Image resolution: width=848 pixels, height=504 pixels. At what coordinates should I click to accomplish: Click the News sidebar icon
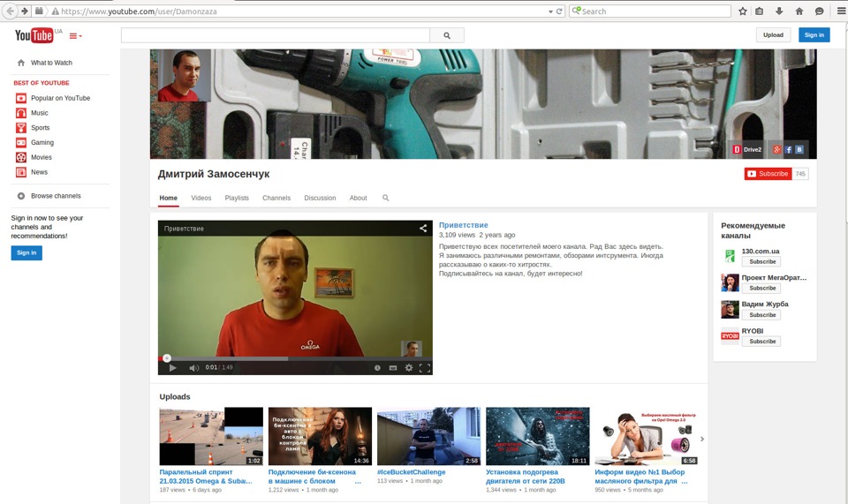point(21,172)
